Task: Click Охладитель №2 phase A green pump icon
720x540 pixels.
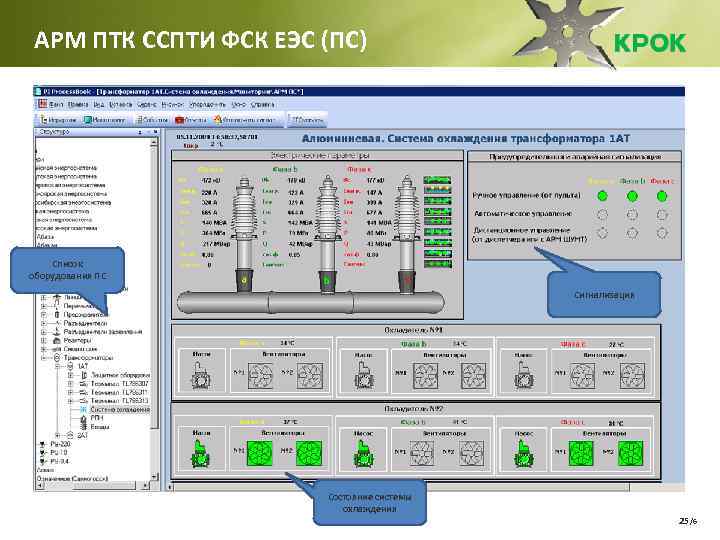Action: point(200,454)
